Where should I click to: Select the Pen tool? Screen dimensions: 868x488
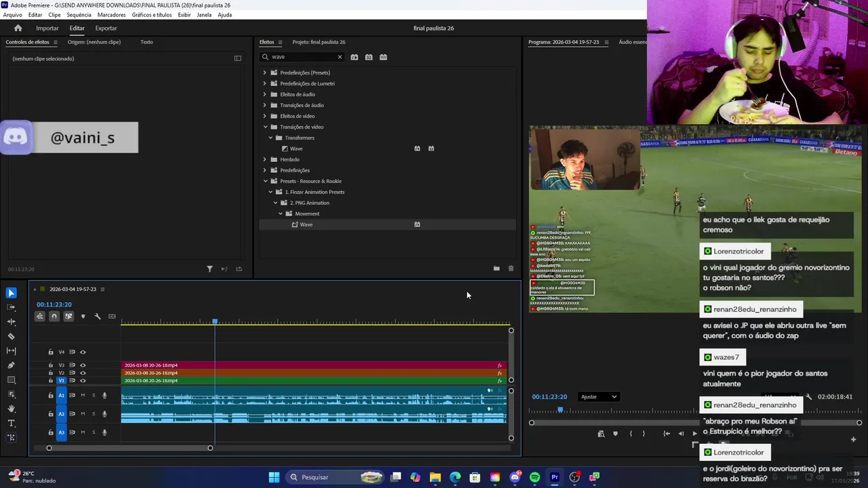(x=12, y=365)
